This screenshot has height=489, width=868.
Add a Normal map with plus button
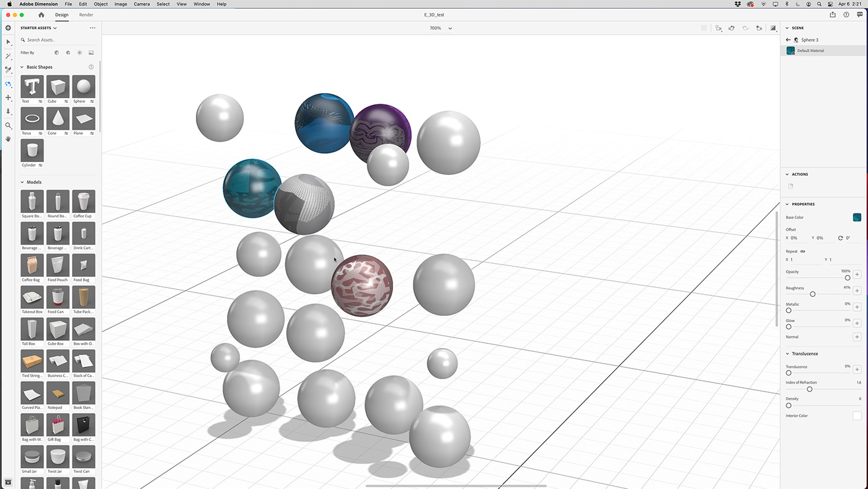click(x=857, y=337)
